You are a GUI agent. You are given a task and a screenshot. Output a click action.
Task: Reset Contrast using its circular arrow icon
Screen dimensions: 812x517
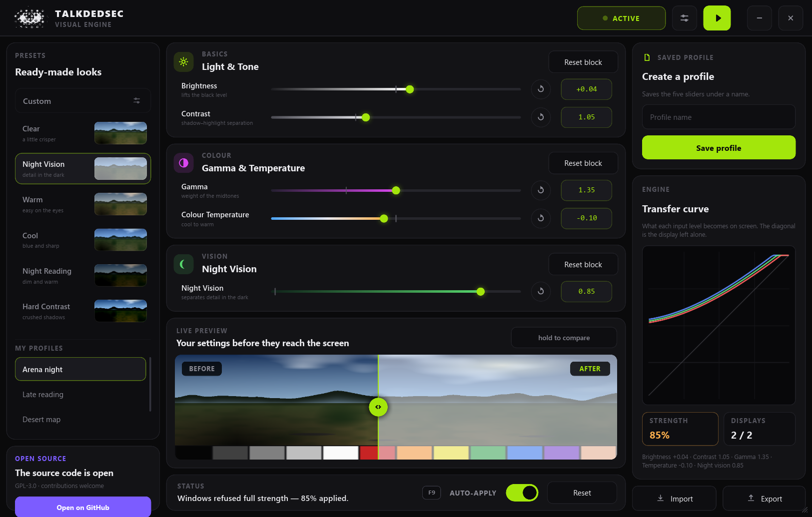coord(541,117)
